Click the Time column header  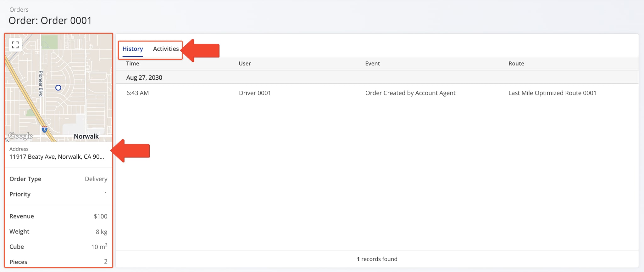pos(133,64)
